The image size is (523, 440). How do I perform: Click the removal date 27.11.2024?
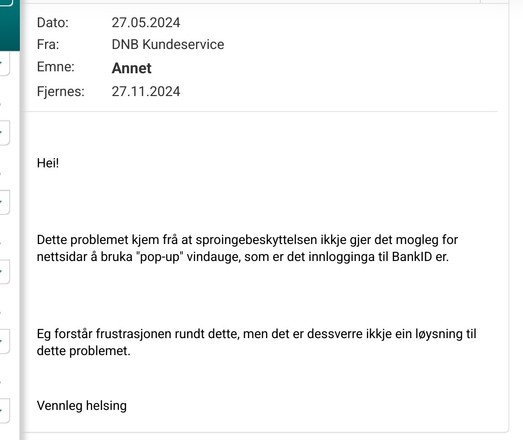pos(146,91)
